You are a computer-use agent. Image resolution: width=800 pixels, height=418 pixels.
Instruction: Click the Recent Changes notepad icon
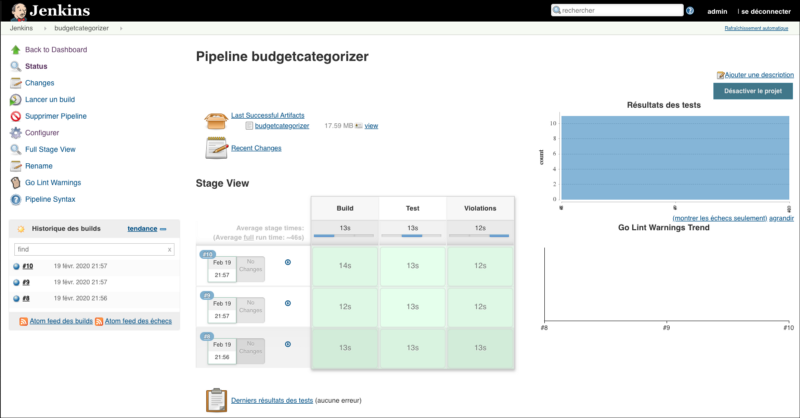tap(216, 148)
